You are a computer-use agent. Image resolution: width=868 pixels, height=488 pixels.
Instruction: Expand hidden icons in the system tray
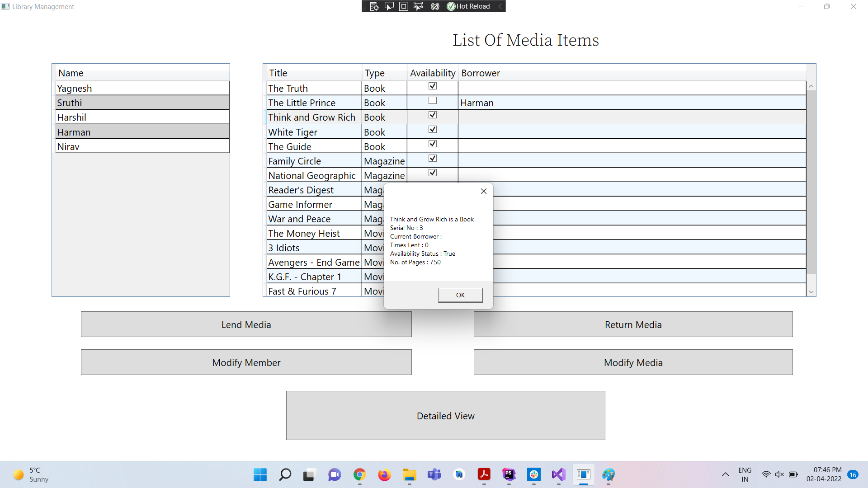pos(725,474)
